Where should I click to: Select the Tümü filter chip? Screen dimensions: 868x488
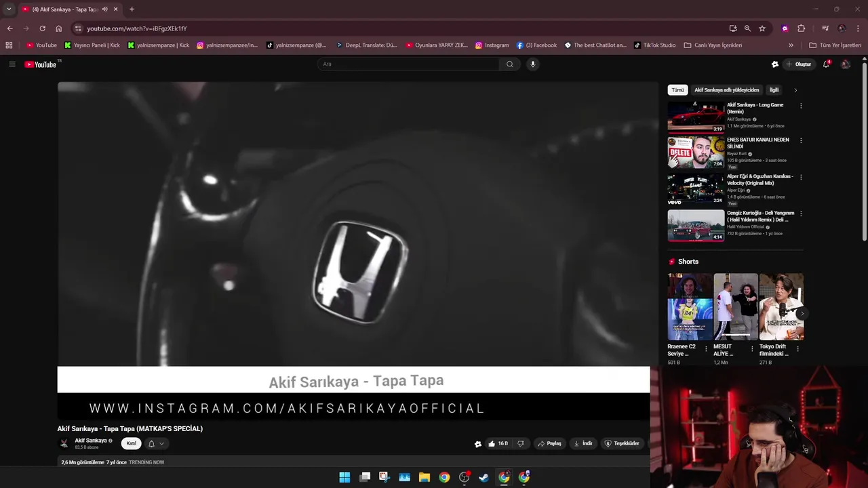click(x=677, y=90)
